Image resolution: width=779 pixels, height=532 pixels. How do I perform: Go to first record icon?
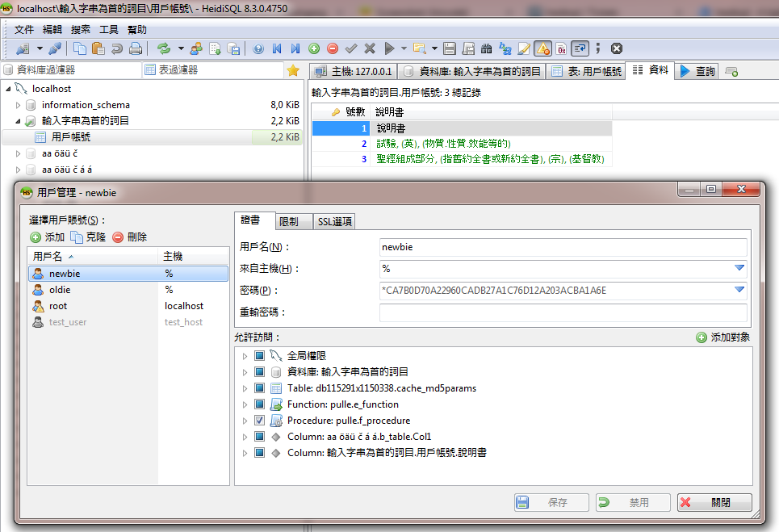pos(277,48)
